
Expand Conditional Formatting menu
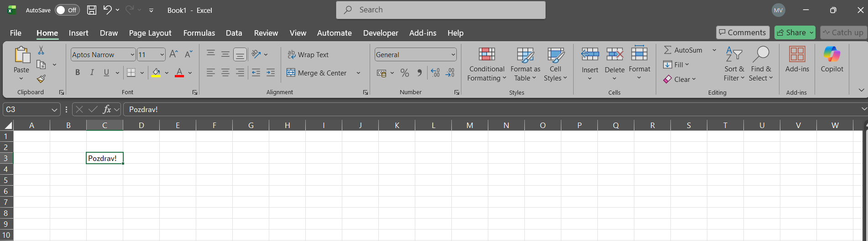(486, 64)
